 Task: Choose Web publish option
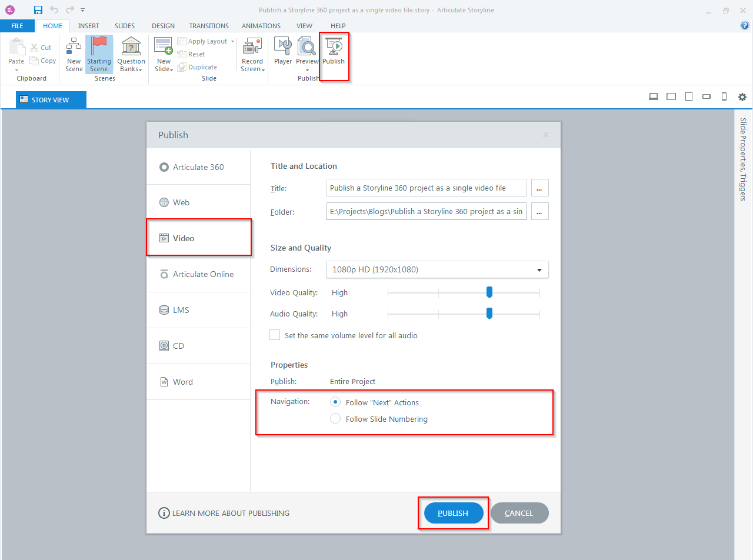pyautogui.click(x=198, y=202)
